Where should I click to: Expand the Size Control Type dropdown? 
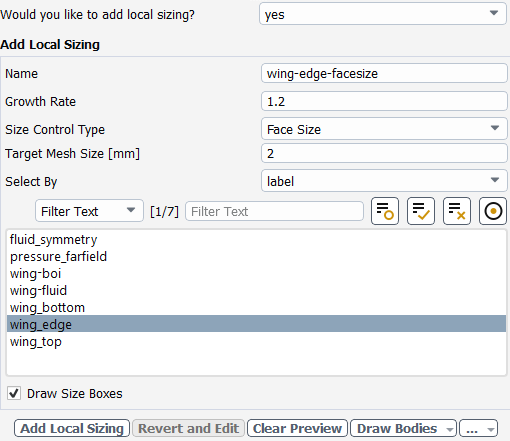[x=384, y=129]
